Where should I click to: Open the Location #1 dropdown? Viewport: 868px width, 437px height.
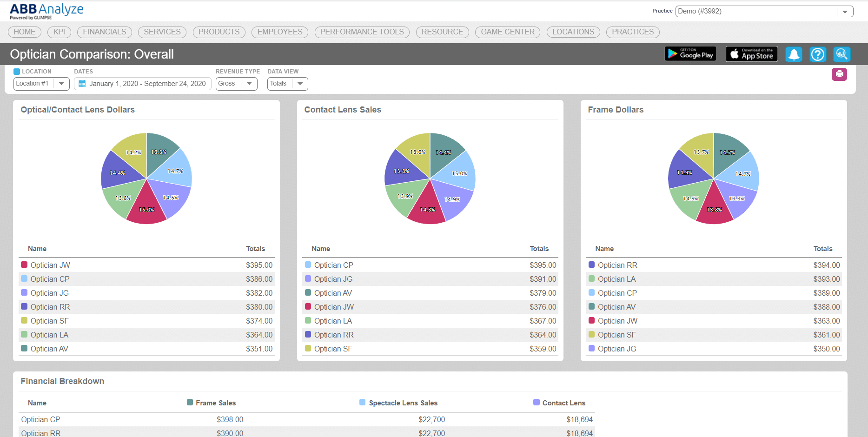(41, 84)
